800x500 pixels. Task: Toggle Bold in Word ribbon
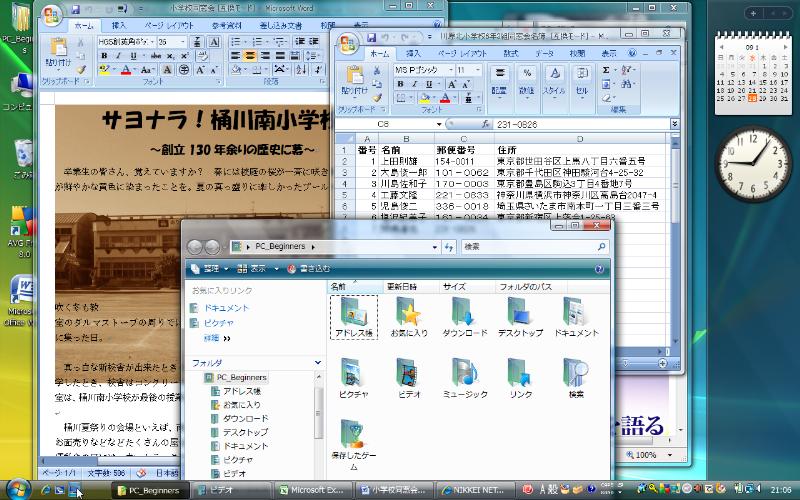point(105,56)
